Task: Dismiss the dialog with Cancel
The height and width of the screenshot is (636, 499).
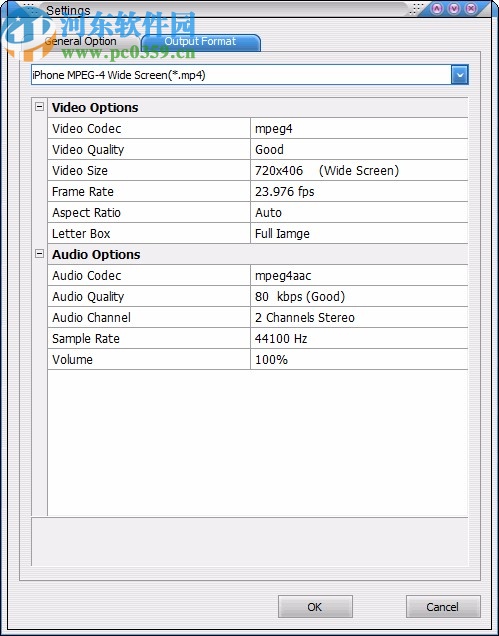Action: click(x=443, y=607)
